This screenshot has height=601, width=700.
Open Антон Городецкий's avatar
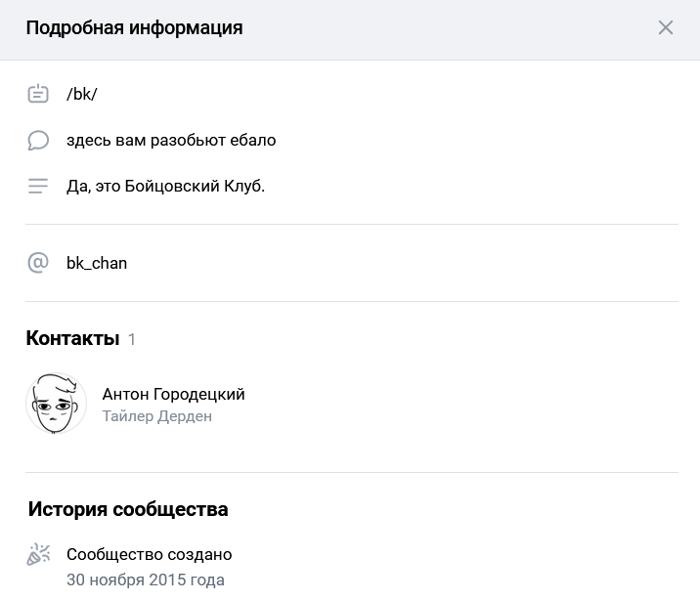coord(57,404)
